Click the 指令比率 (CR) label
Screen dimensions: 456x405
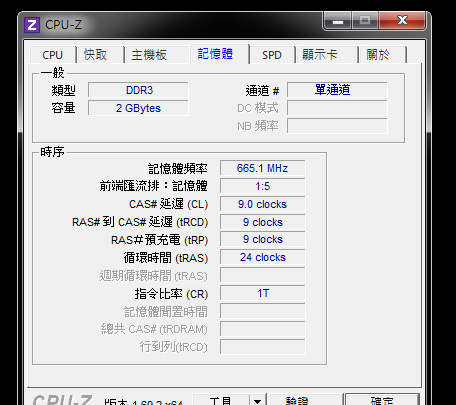tap(171, 294)
